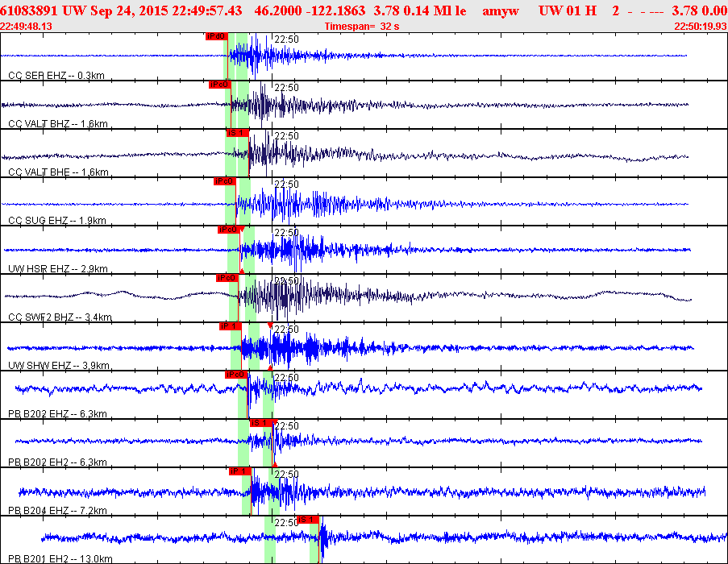Click the iS 1 flag on B202 EH2 trace

(x=261, y=422)
